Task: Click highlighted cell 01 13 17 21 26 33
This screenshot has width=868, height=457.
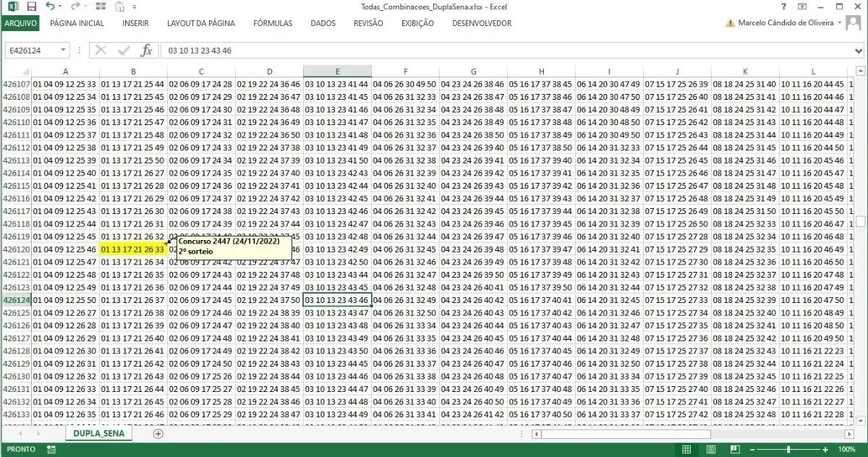Action: (x=133, y=249)
